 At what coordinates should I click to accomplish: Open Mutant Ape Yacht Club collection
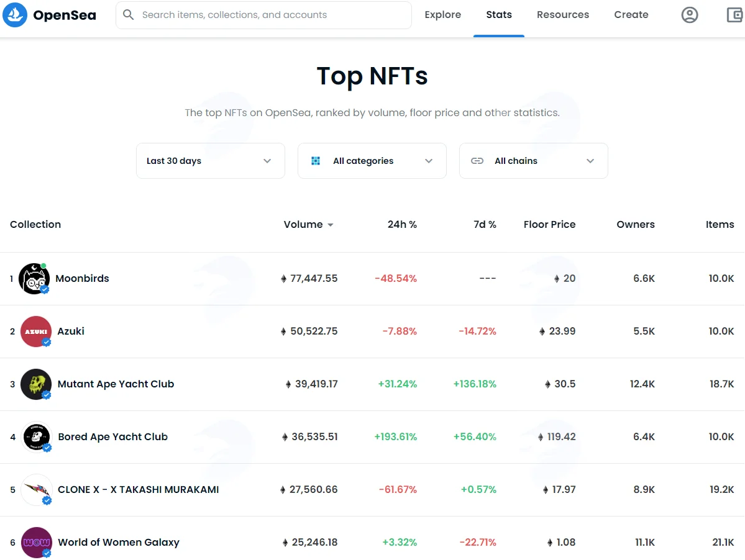(x=116, y=384)
